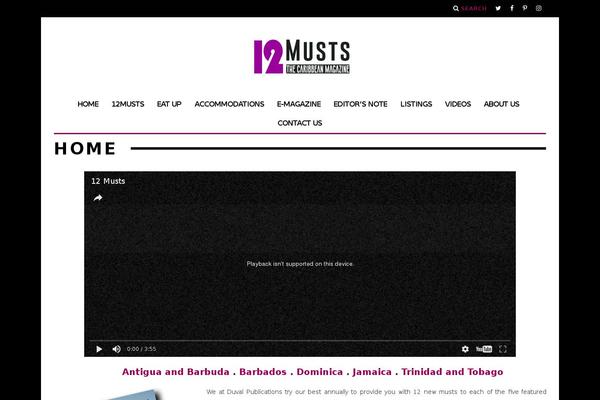
Task: Open the Listings menu item
Action: point(416,104)
